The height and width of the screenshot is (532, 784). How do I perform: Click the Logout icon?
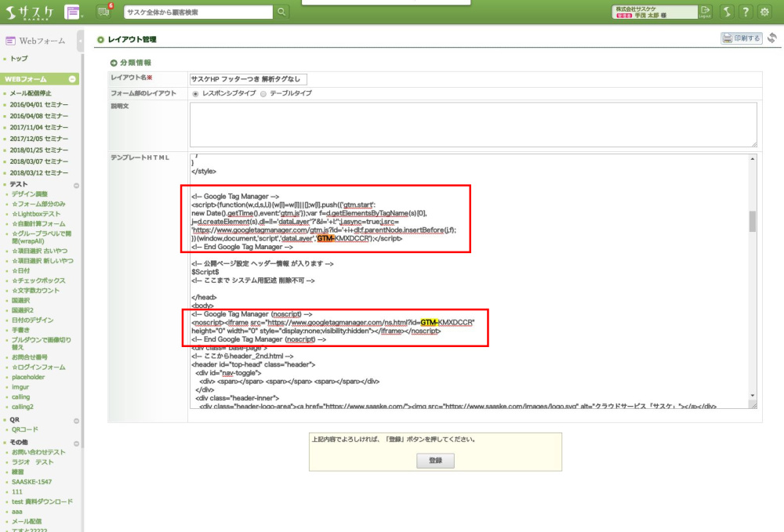coord(705,12)
